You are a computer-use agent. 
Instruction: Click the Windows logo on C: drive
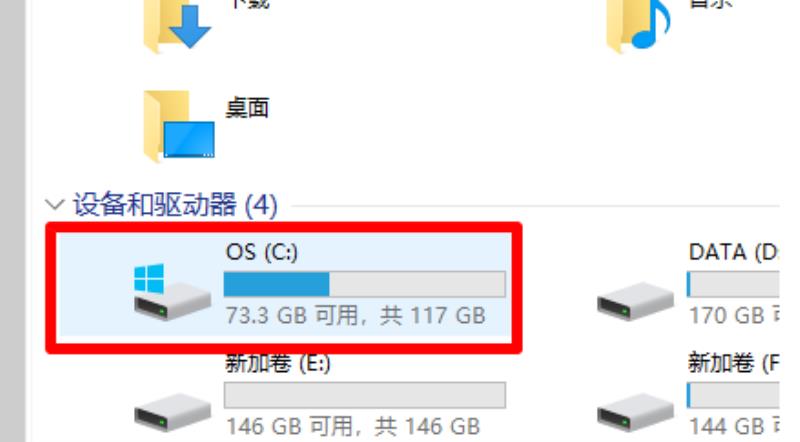point(149,278)
